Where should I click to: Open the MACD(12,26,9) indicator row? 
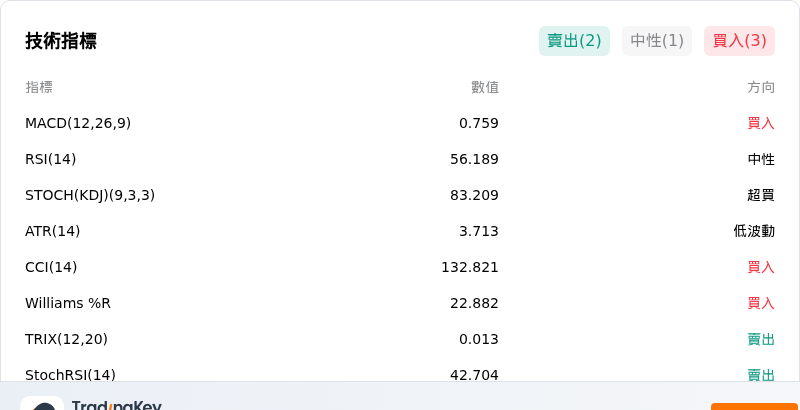[x=400, y=123]
